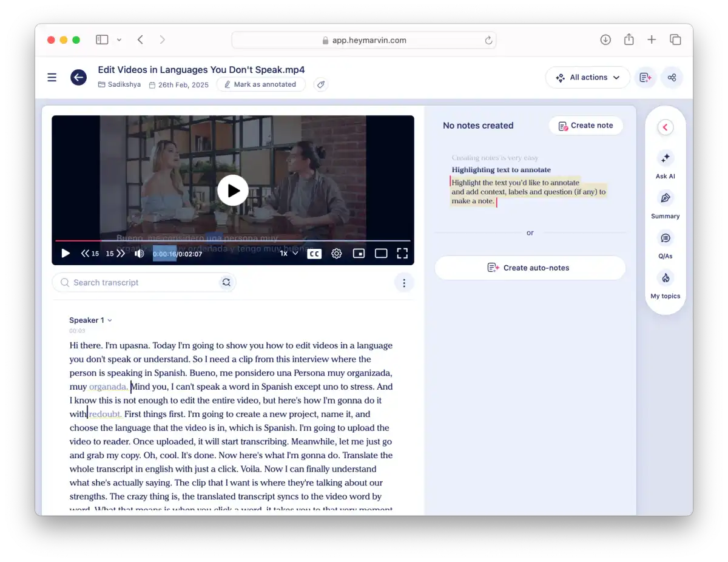Open video settings gear
Viewport: 728px width, 562px height.
point(337,254)
